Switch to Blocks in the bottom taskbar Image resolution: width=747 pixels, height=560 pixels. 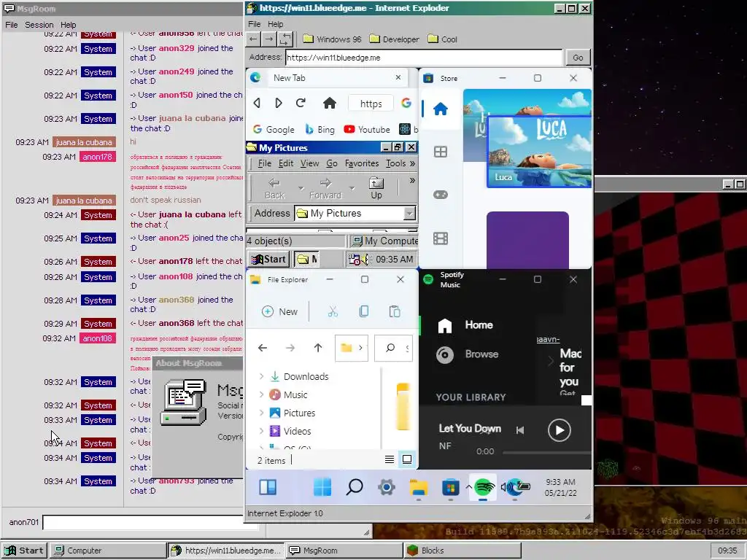pyautogui.click(x=462, y=551)
